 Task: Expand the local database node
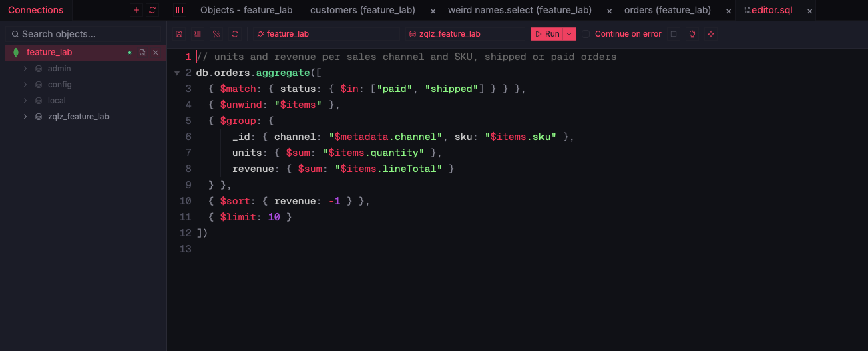coord(25,101)
